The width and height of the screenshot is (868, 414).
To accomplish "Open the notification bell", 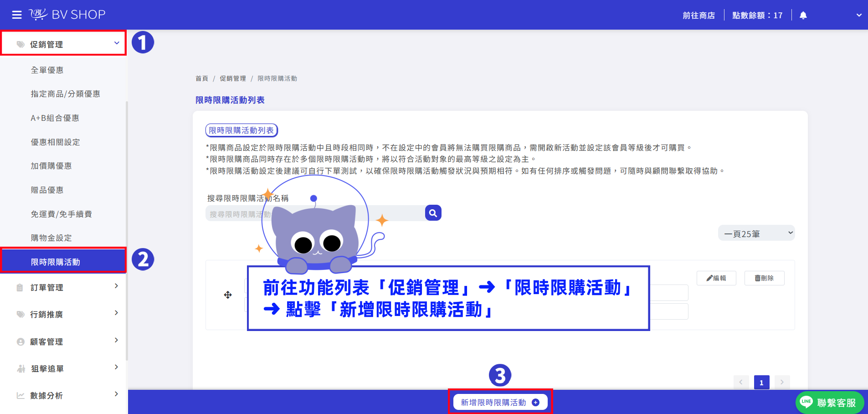I will (x=803, y=16).
